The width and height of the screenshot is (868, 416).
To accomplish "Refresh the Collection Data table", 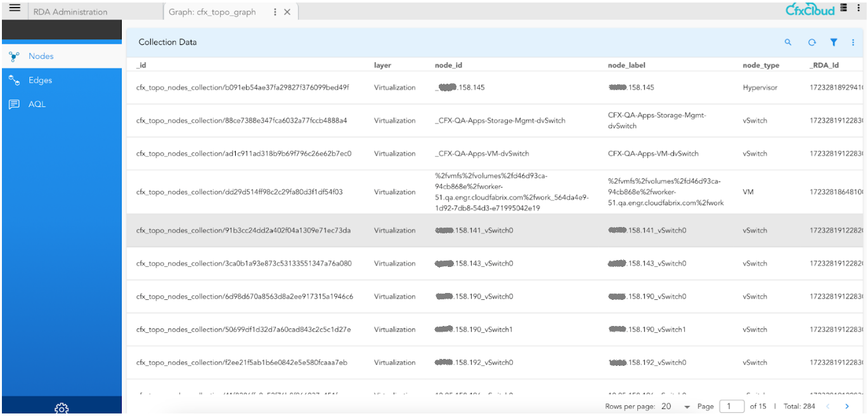I will point(812,42).
